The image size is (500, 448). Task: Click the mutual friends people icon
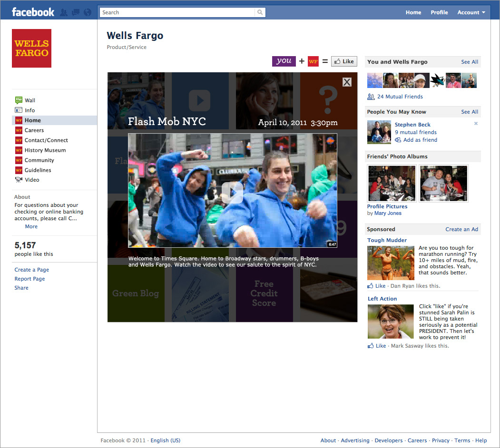tap(371, 97)
